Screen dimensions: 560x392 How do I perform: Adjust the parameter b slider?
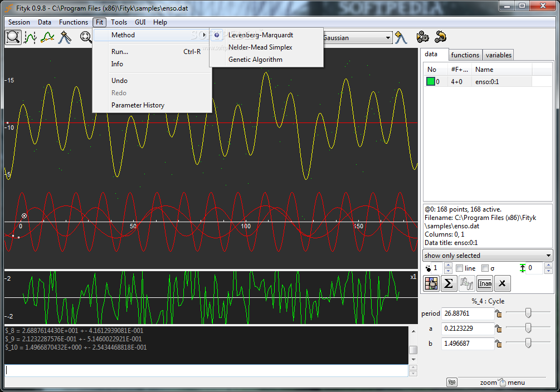(x=528, y=343)
